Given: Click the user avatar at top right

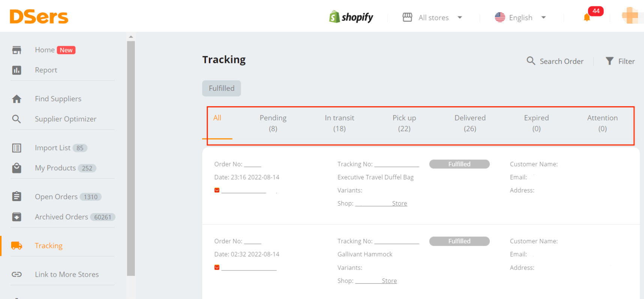Looking at the screenshot, I should pyautogui.click(x=630, y=16).
